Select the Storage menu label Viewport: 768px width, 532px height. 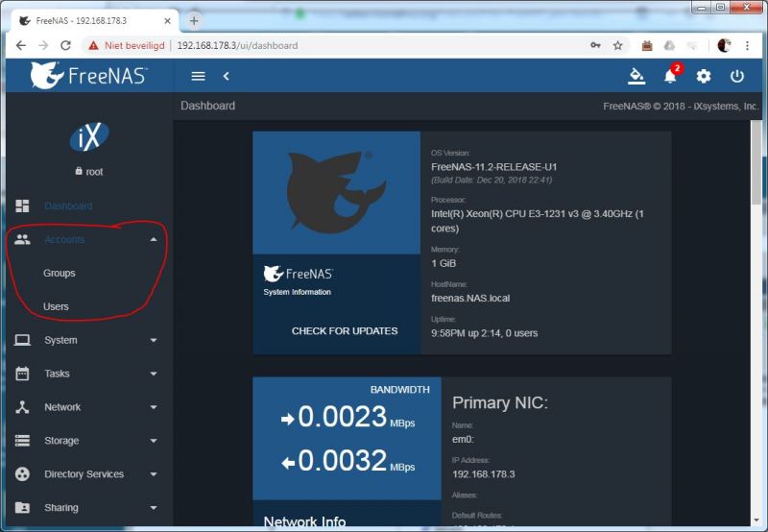61,441
